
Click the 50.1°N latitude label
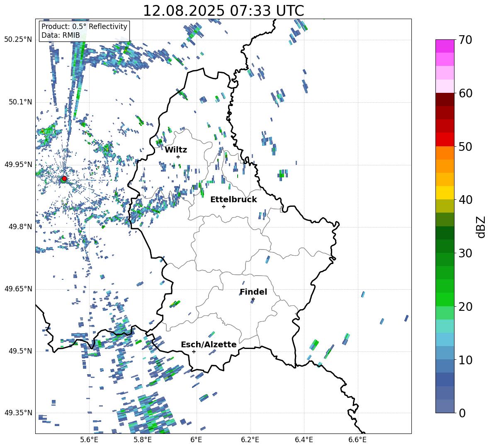coord(20,102)
